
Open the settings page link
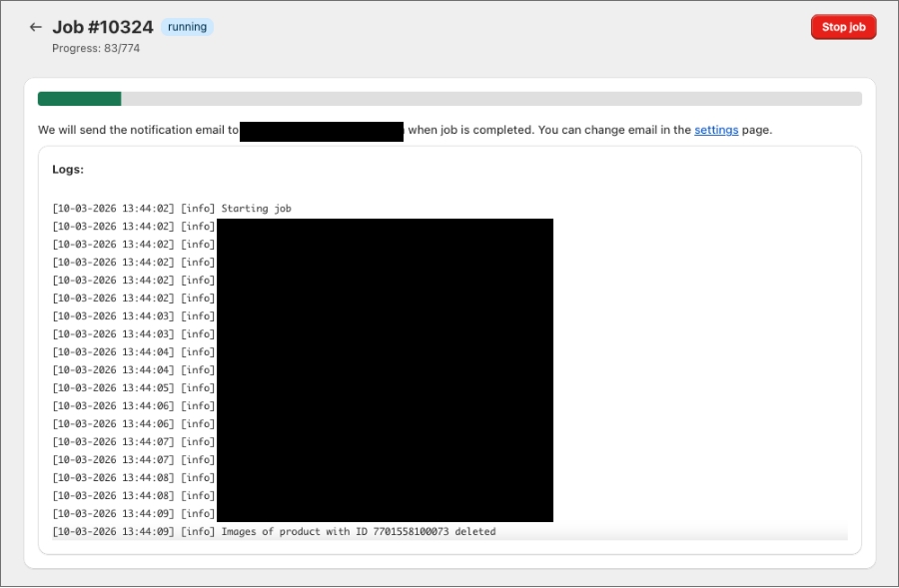pyautogui.click(x=716, y=130)
